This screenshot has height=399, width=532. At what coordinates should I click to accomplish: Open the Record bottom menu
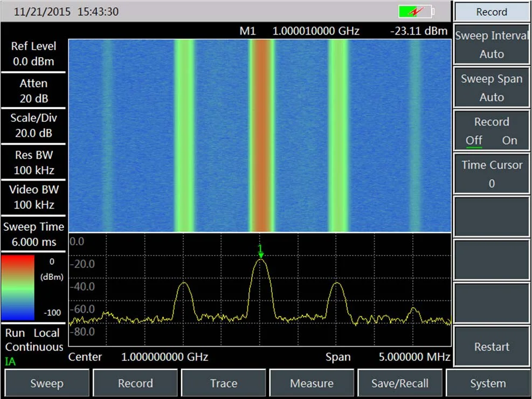[x=135, y=383]
